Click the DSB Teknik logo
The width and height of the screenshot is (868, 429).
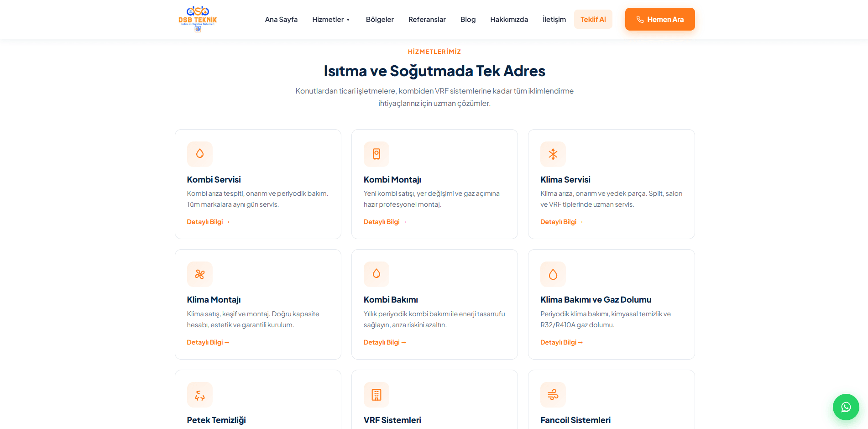198,19
